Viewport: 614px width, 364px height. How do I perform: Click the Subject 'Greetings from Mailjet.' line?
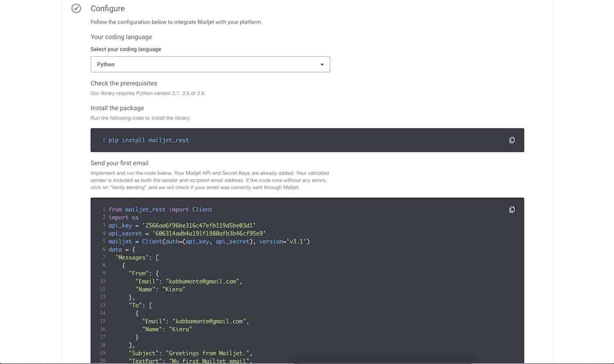[x=190, y=353]
